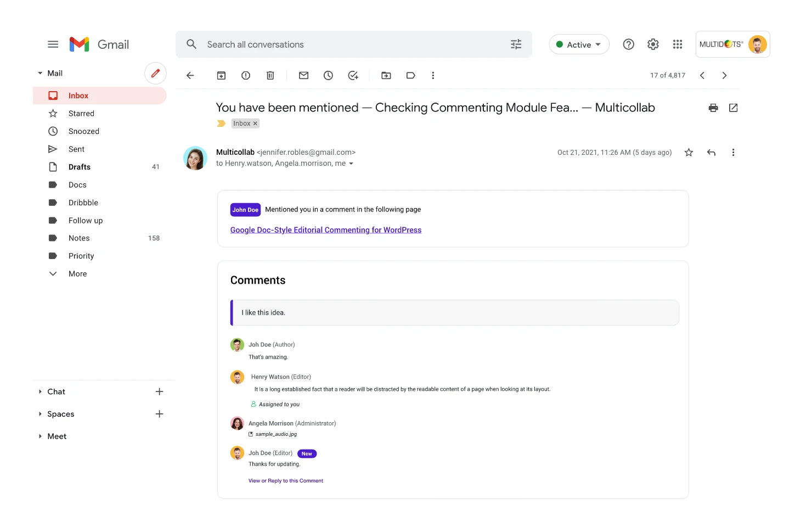Click Angela Morrison's avatar in comments

[x=237, y=423]
